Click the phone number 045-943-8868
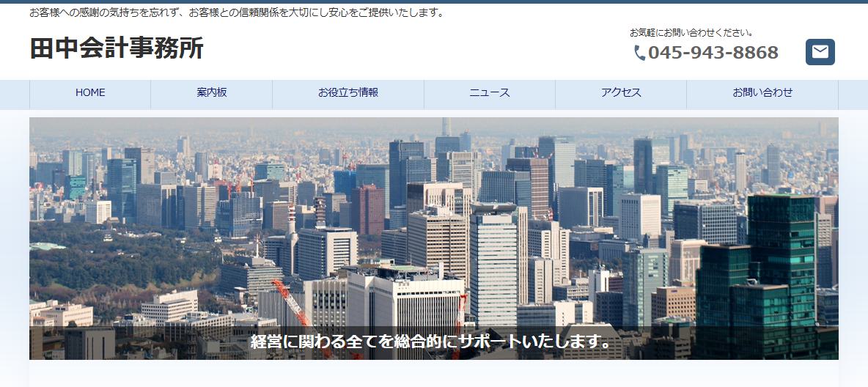 [713, 53]
